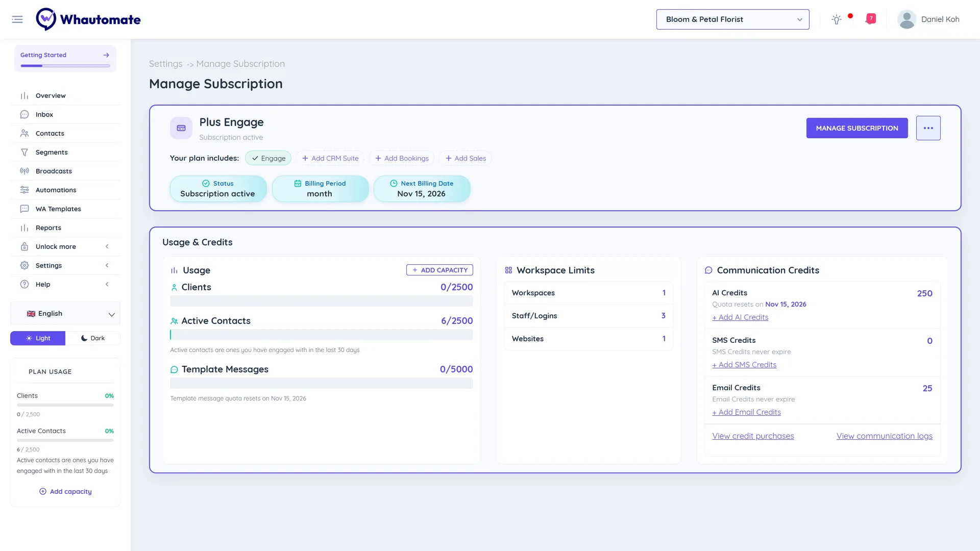Click the Active Contacts usage bar

coord(322,335)
